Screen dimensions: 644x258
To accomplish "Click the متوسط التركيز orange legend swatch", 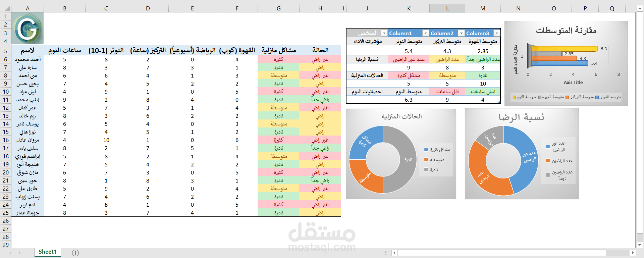I will point(567,97).
